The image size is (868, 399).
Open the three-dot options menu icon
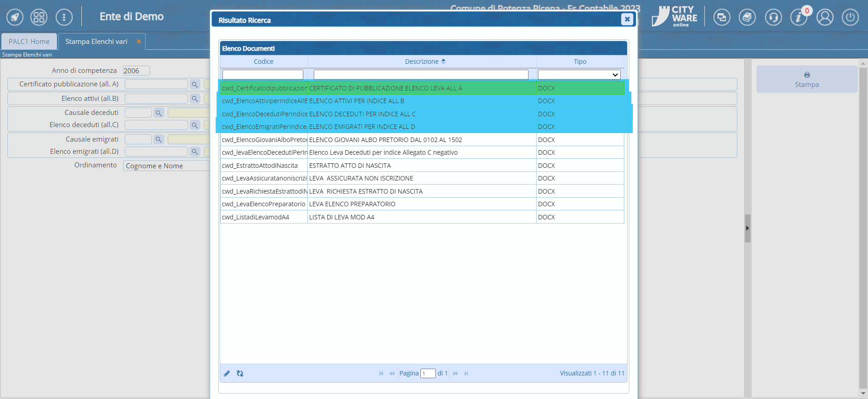coord(64,18)
